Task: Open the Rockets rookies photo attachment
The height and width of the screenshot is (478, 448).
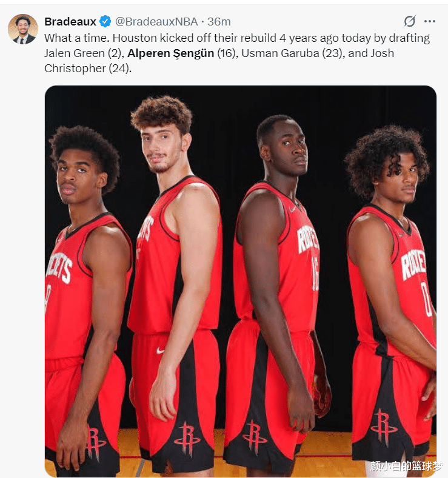Action: point(241,281)
